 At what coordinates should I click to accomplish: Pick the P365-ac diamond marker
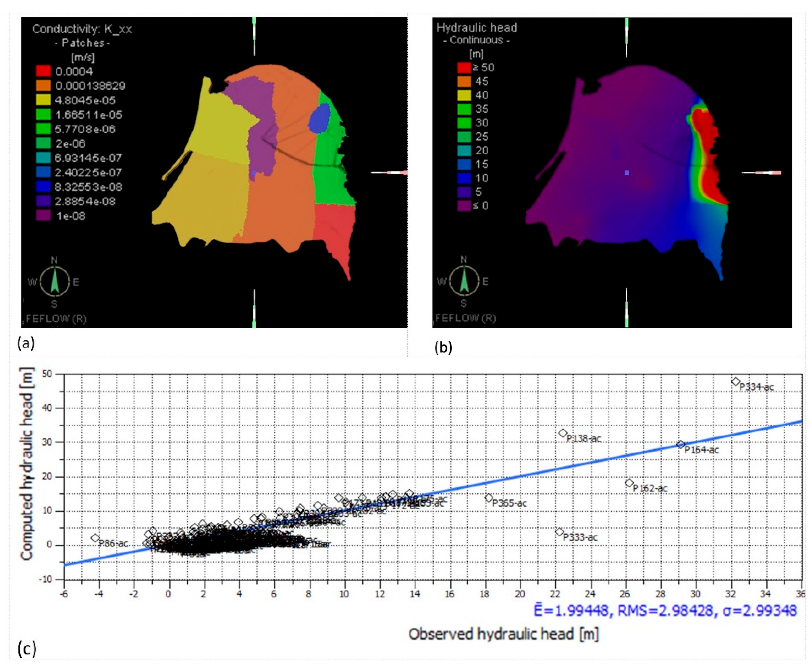pos(489,498)
